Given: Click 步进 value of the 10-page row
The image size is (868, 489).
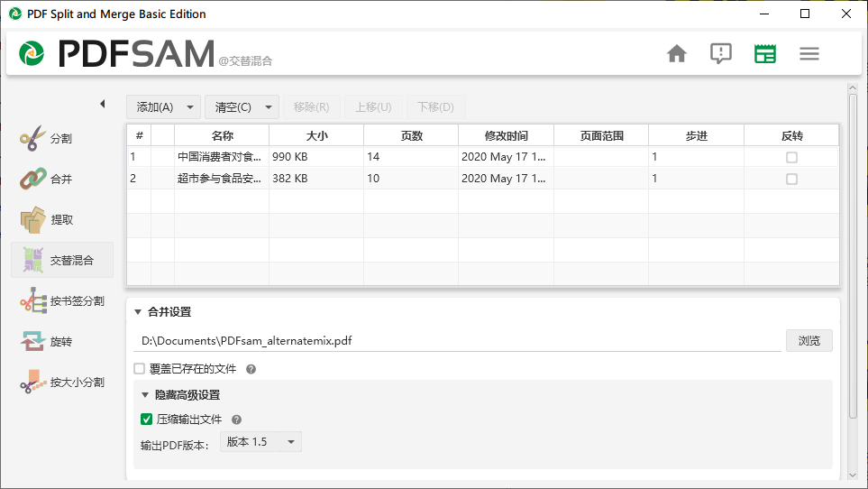Looking at the screenshot, I should point(697,179).
